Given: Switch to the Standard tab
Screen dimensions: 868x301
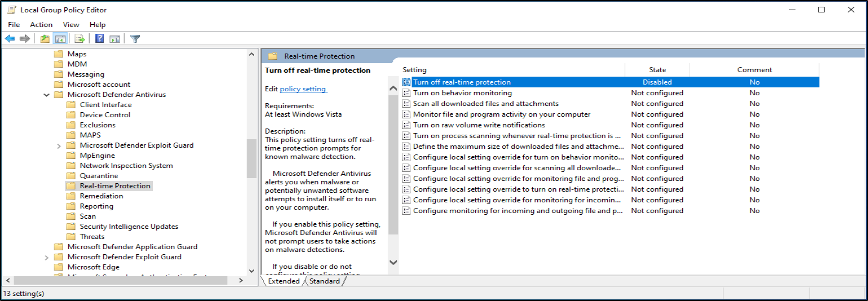Looking at the screenshot, I should click(325, 281).
